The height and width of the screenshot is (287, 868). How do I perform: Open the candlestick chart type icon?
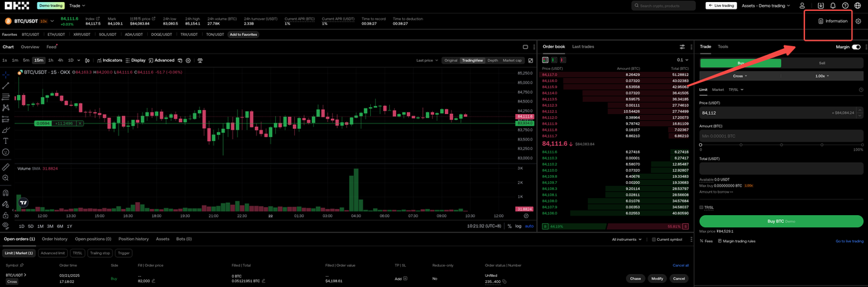88,60
